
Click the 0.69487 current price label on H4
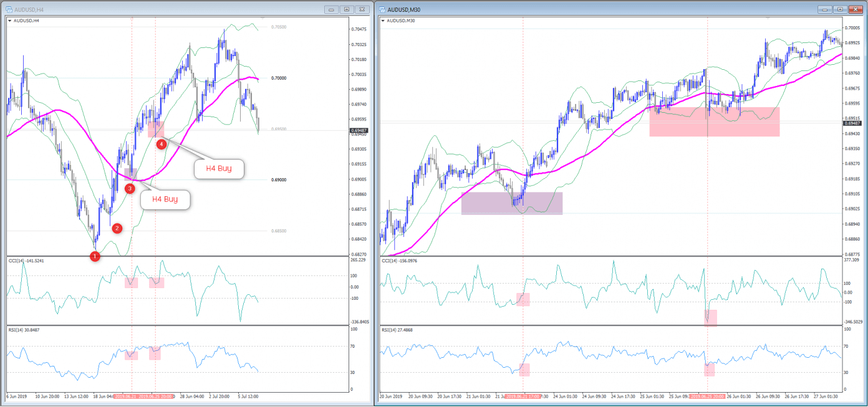coord(359,130)
